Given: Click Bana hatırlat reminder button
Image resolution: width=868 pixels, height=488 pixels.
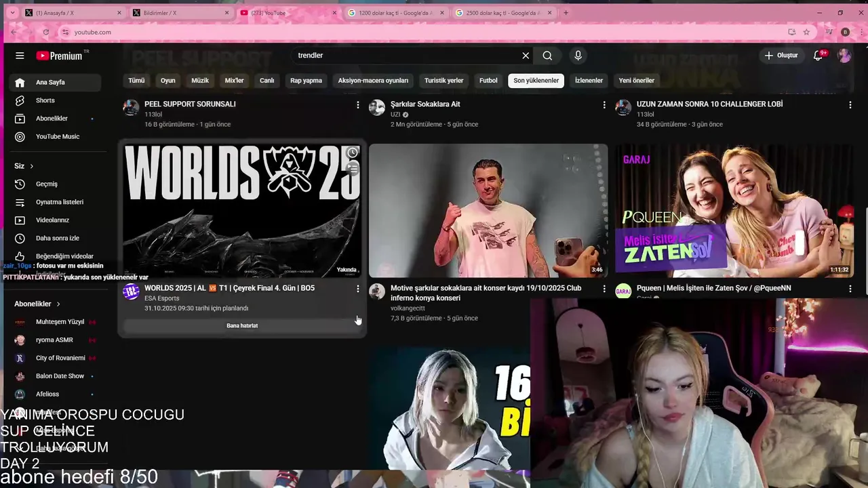Looking at the screenshot, I should pos(242,325).
